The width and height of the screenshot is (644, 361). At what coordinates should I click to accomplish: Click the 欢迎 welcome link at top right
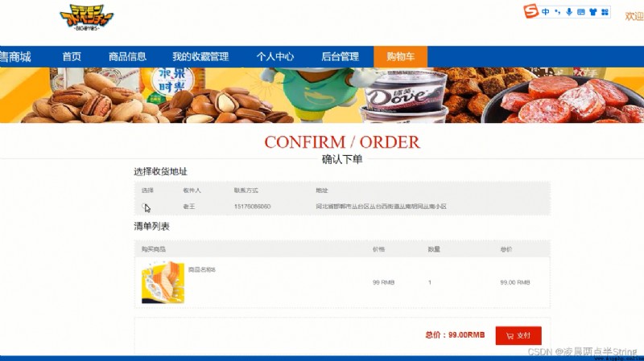pos(634,16)
